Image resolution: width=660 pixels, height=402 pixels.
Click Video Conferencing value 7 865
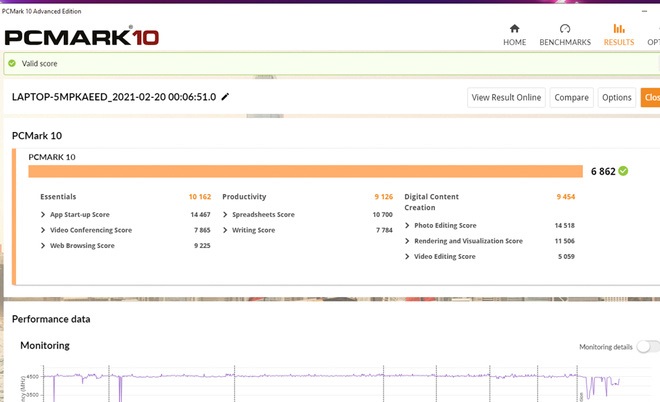(202, 230)
